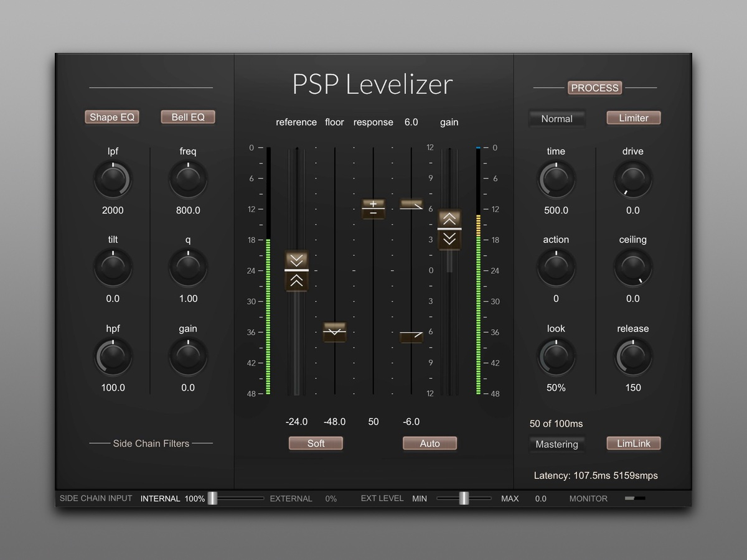
Task: Click the look value 50%
Action: [x=557, y=388]
